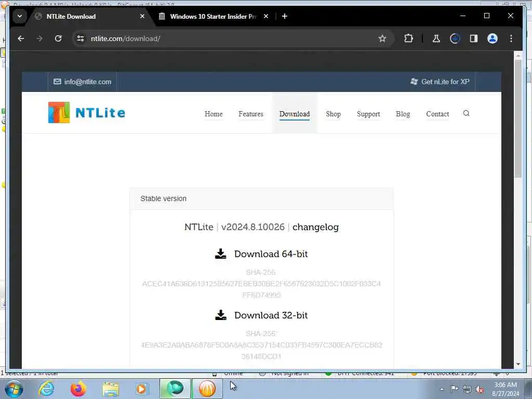Screen dimensions: 532x399
Task: Open the Extensions puzzle icon
Action: click(x=408, y=38)
